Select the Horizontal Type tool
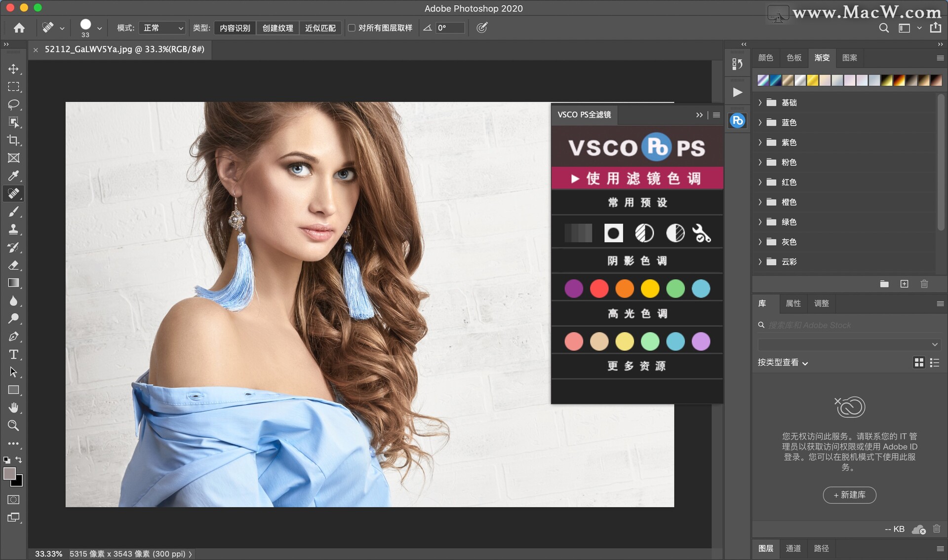The height and width of the screenshot is (560, 948). [x=13, y=354]
